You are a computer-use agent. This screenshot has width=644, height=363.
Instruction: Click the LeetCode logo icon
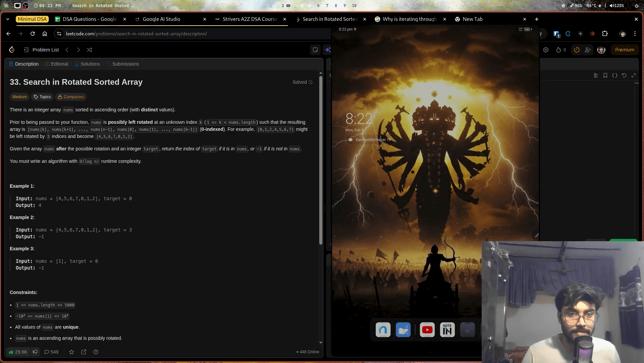12,50
